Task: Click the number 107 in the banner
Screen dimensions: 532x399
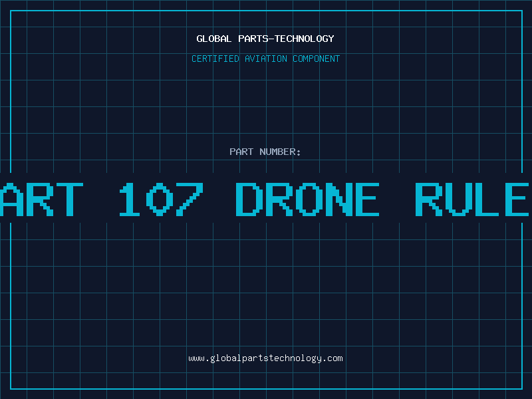Action: [x=160, y=199]
